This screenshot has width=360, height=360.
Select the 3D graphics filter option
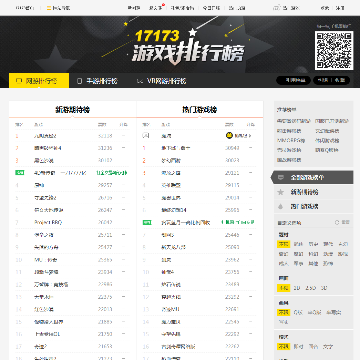324,288
